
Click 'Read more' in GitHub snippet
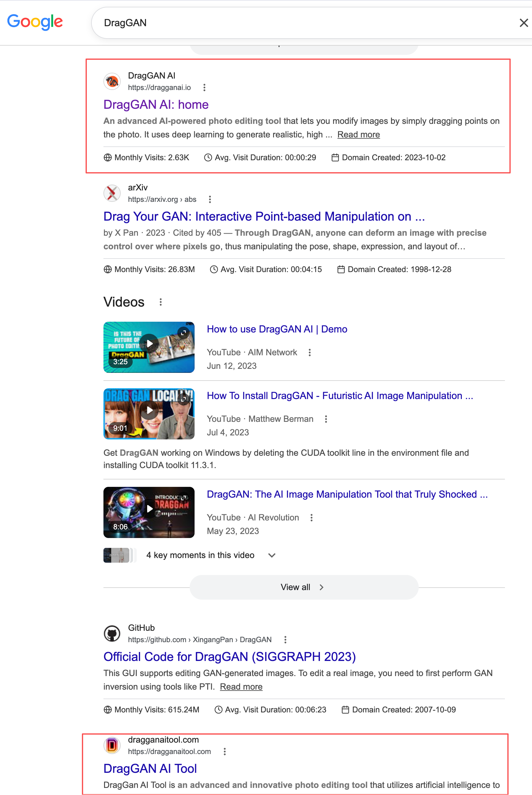pyautogui.click(x=241, y=687)
